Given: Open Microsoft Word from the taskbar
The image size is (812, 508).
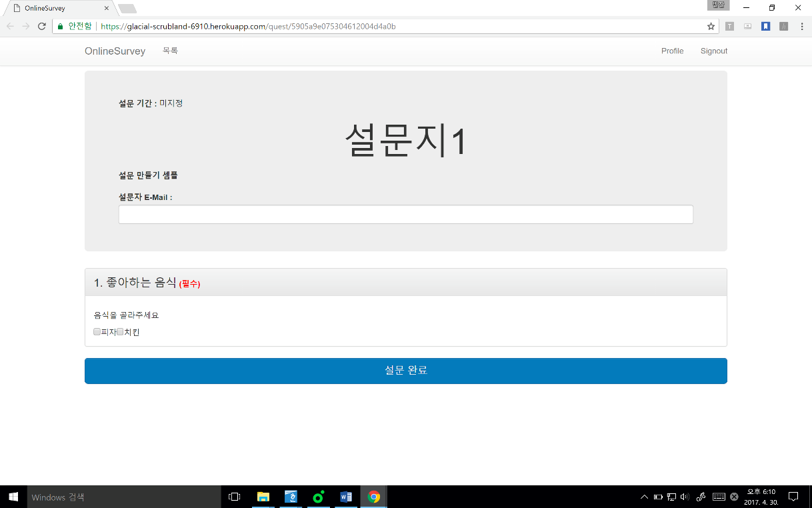Looking at the screenshot, I should coord(346,497).
